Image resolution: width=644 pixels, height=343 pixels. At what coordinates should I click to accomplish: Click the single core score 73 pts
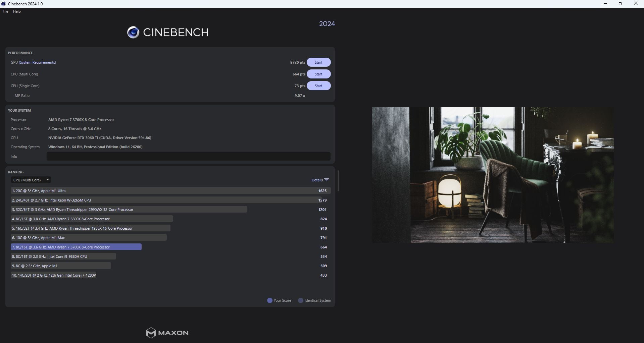(x=300, y=86)
